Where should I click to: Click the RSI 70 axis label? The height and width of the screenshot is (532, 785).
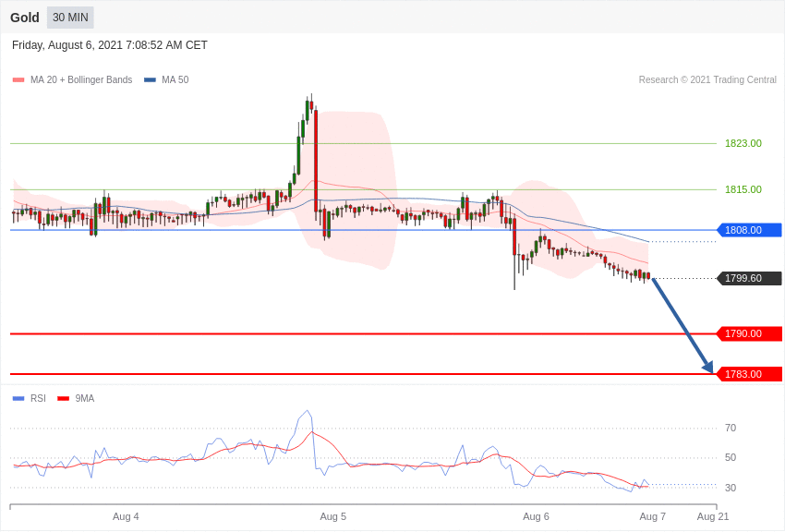tap(731, 428)
